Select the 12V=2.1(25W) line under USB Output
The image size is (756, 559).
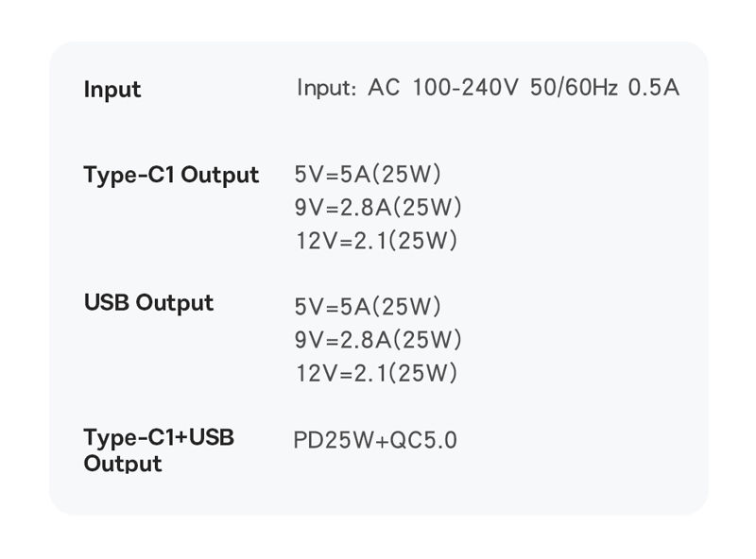click(376, 373)
